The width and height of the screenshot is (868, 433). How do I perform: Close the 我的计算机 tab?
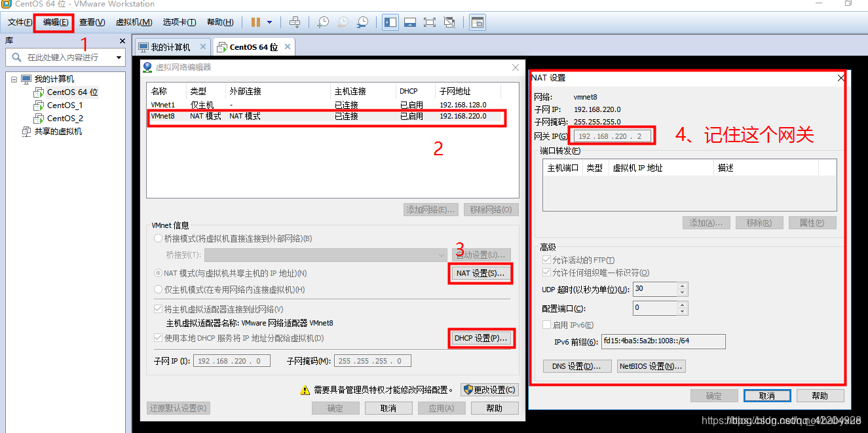tap(203, 47)
